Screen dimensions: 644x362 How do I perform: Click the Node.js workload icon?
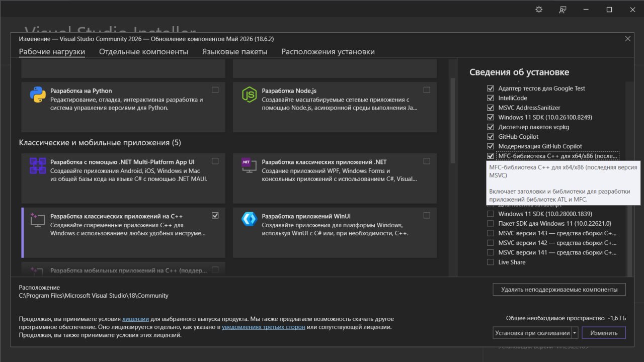coord(249,95)
